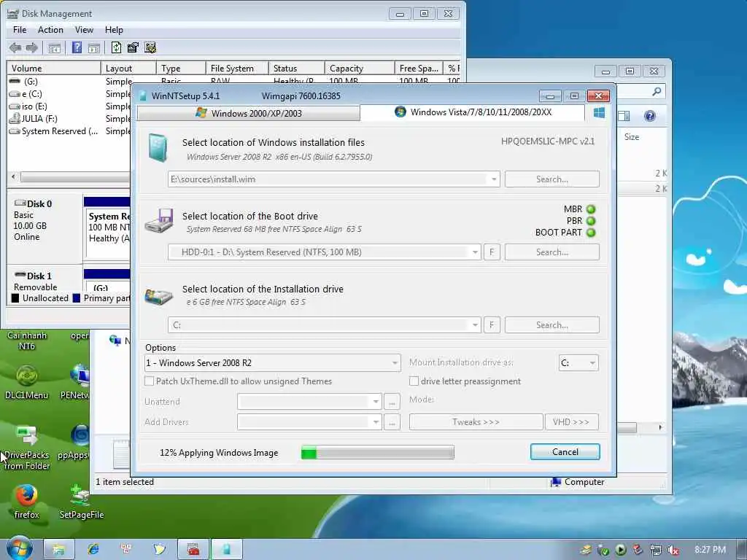
Task: Click the search magnifier in the Explorer window
Action: coord(657,91)
